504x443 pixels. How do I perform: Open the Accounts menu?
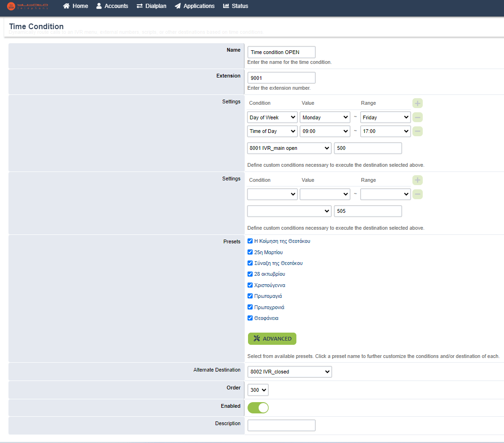[x=112, y=6]
